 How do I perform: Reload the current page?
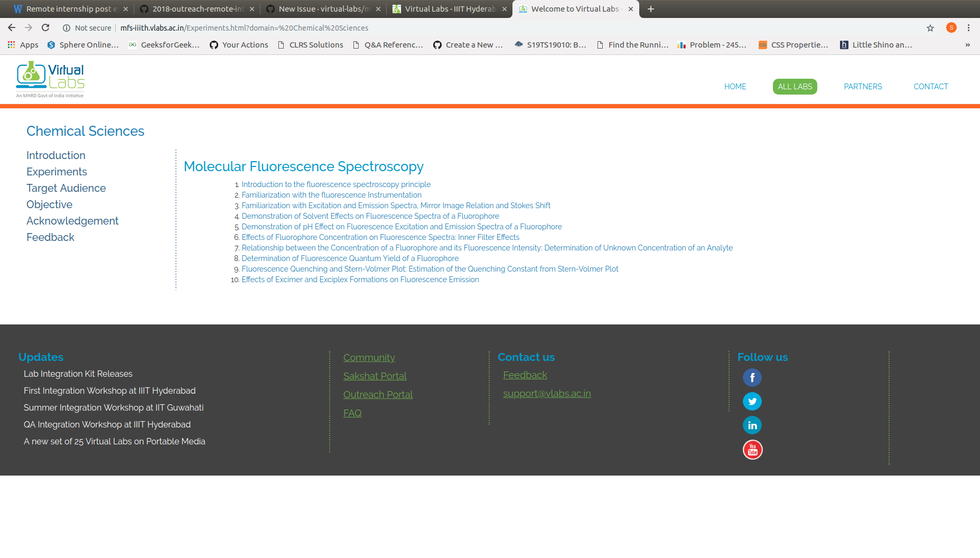coord(45,27)
